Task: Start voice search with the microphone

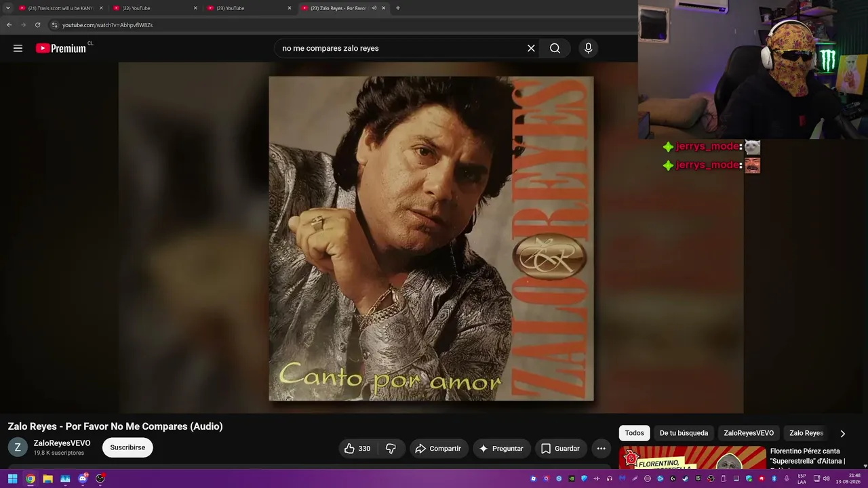Action: [588, 48]
